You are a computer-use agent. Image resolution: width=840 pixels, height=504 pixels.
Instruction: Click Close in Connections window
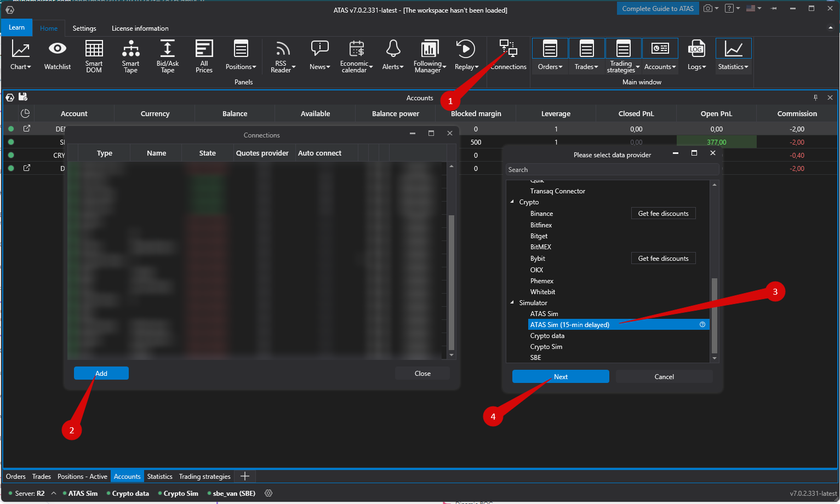click(x=422, y=373)
